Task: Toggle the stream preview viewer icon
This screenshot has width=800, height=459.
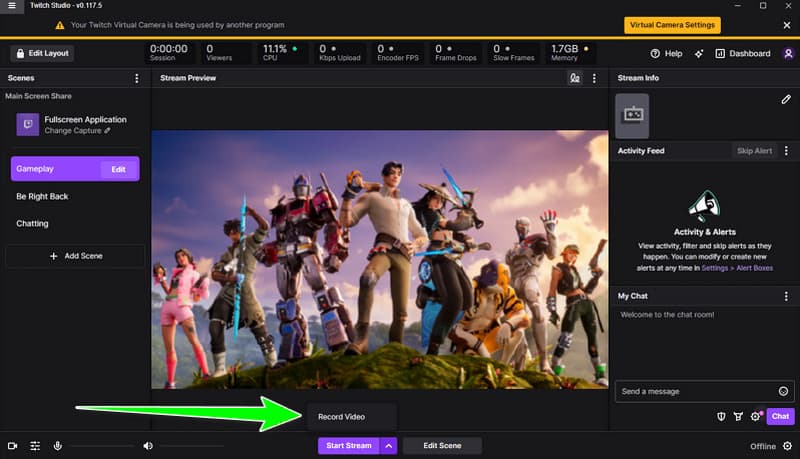Action: point(574,78)
